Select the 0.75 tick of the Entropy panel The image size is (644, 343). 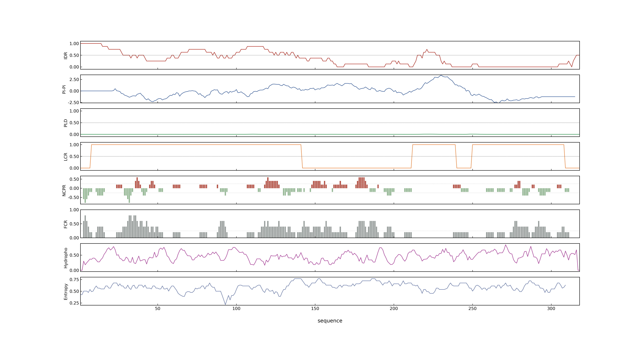coord(74,280)
